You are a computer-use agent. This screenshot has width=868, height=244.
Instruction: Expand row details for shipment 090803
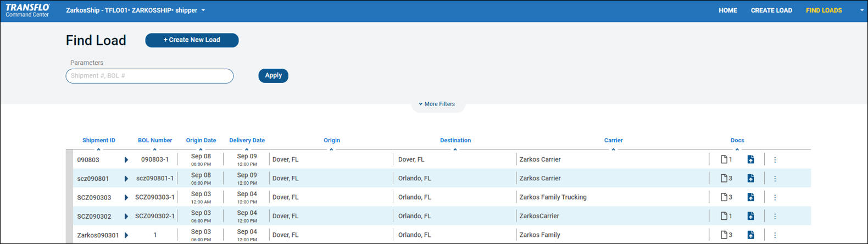126,160
